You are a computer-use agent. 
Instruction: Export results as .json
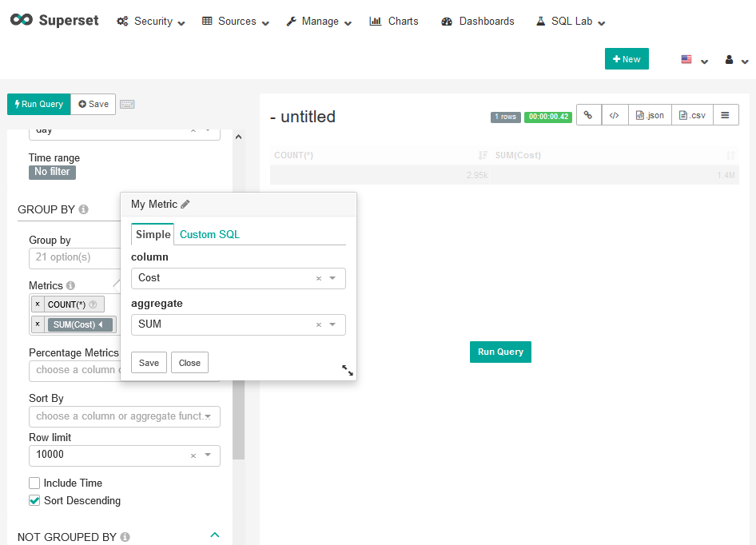tap(650, 115)
